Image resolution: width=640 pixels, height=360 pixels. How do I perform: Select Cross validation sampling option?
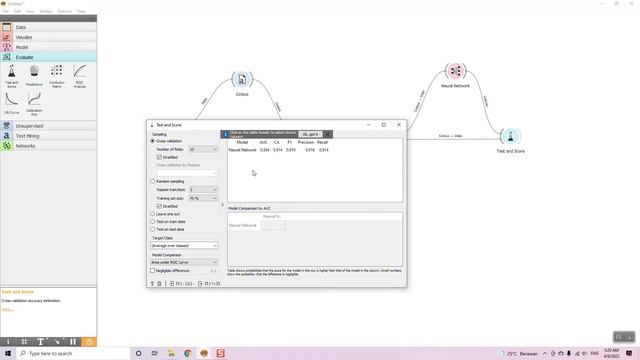point(153,141)
